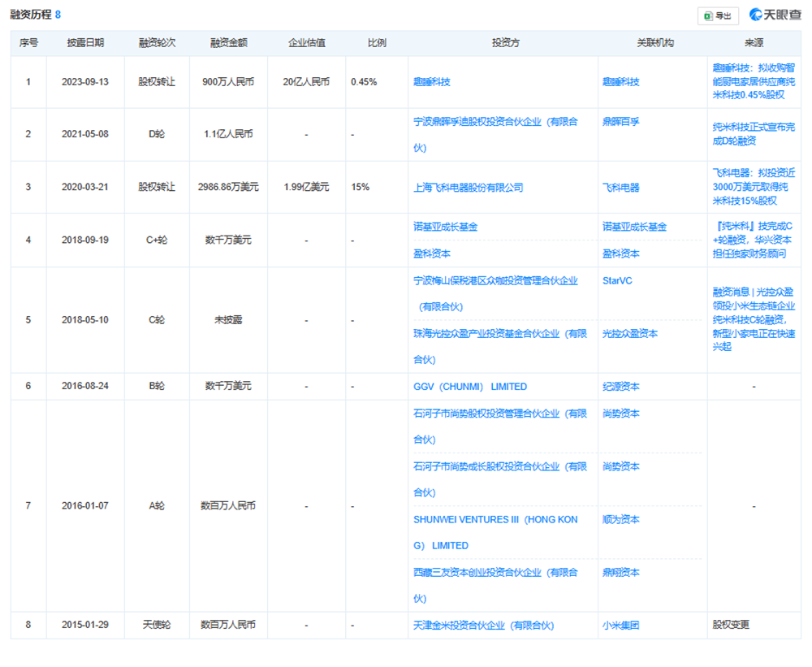Click the valuation 1.99亿美元
Image resolution: width=812 pixels, height=667 pixels.
coord(306,187)
